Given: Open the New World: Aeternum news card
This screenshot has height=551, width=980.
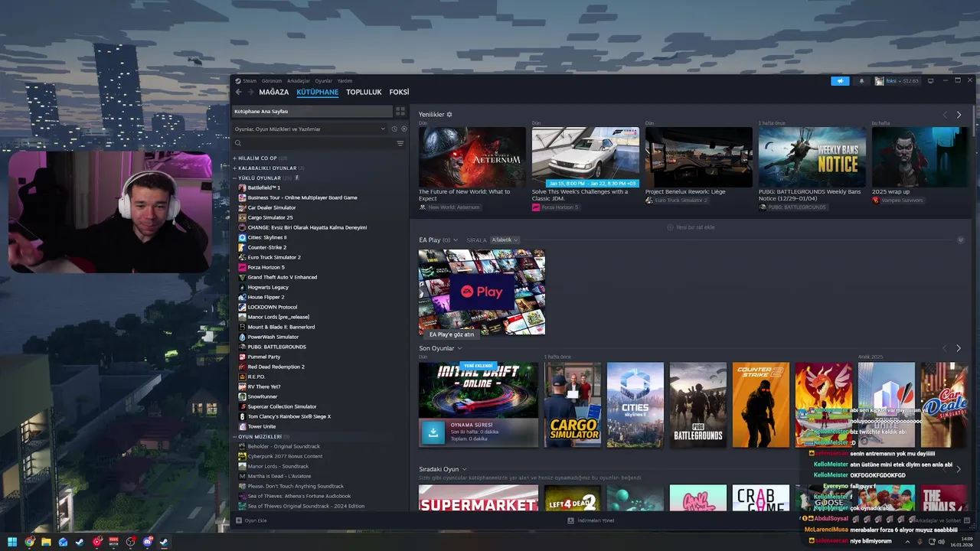Looking at the screenshot, I should (x=472, y=158).
